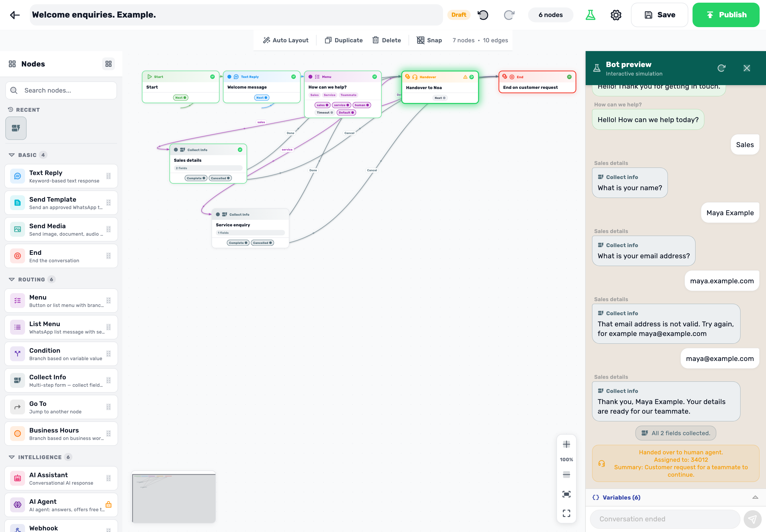
Task: Open bot test flask icon
Action: pos(590,15)
